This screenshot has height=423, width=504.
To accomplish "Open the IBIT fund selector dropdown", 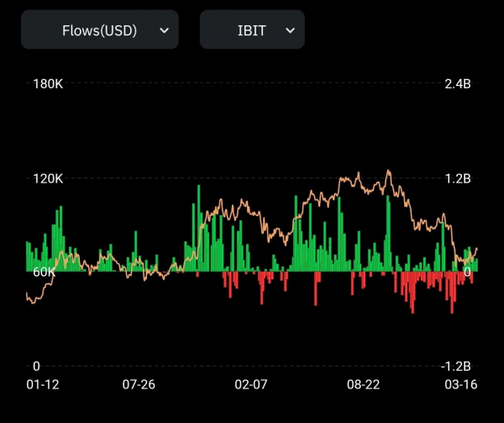I will click(x=251, y=30).
